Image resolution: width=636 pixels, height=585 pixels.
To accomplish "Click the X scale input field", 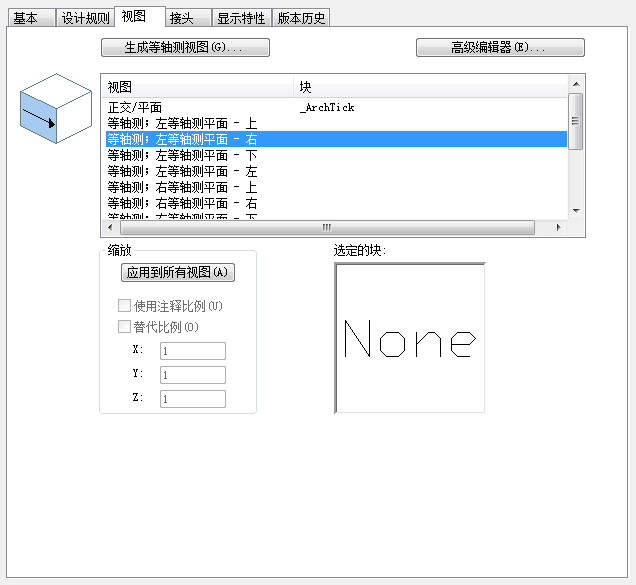I will (x=193, y=351).
